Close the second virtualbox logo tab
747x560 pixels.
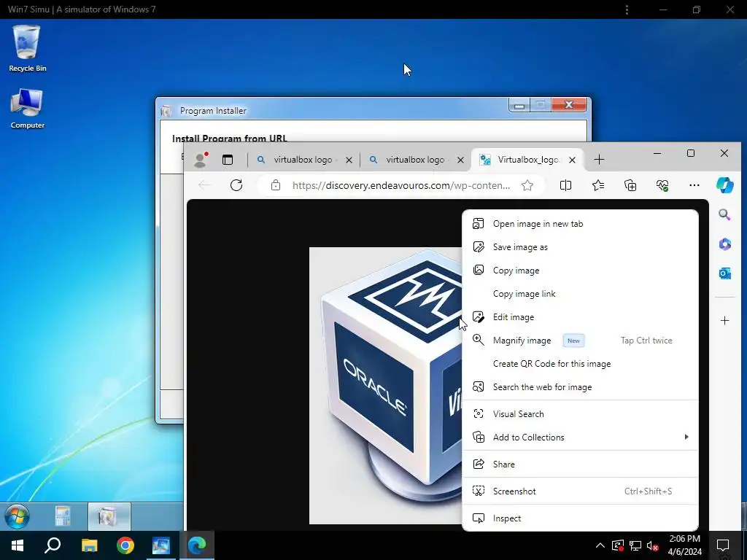461,160
